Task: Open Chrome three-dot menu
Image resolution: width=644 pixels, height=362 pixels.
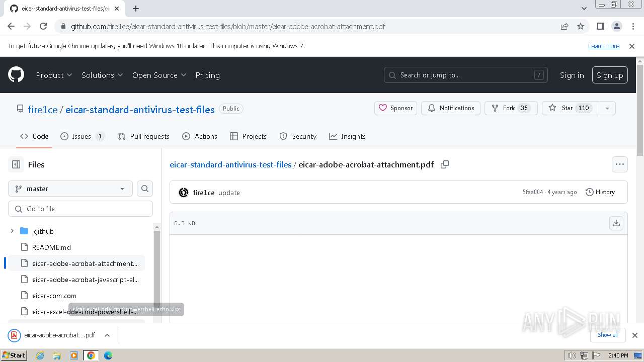Action: 632,26
